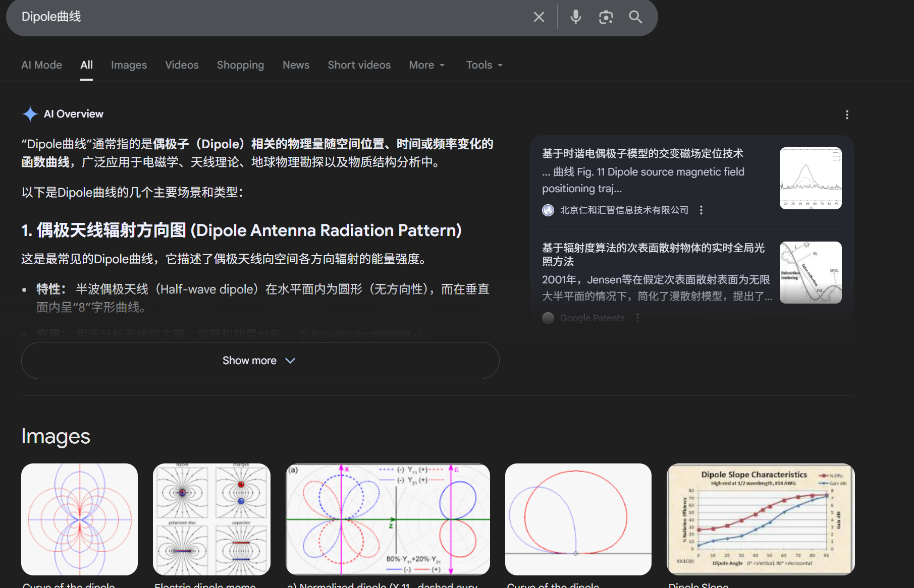Open three-dot menu next to 北京仁和汇智信息技术有限公司
The height and width of the screenshot is (588, 914).
[x=701, y=210]
